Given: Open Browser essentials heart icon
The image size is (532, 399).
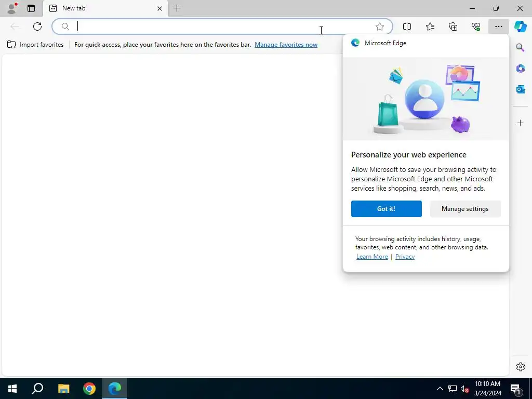Looking at the screenshot, I should pyautogui.click(x=476, y=26).
